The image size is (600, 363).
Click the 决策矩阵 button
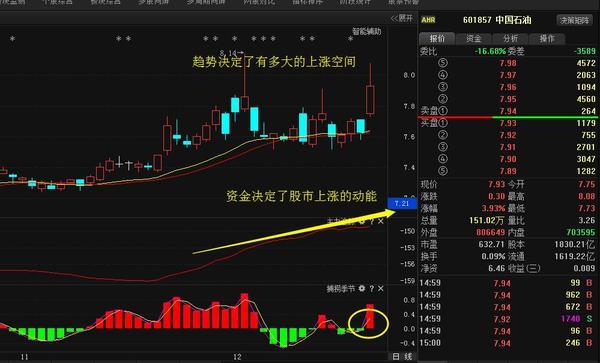point(574,20)
